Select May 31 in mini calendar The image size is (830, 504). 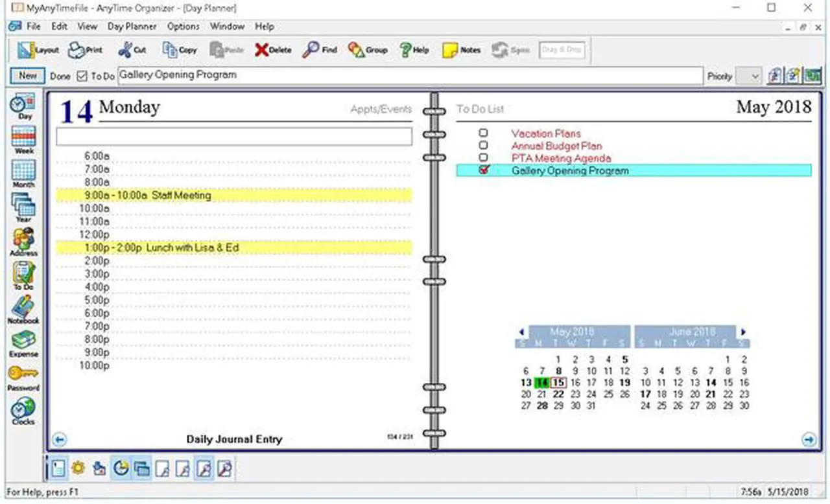pyautogui.click(x=591, y=406)
